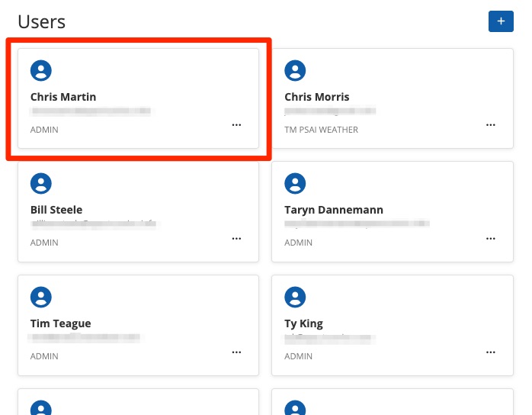Open the three-dot menu on Ty King's card
The image size is (532, 415).
[x=491, y=352]
